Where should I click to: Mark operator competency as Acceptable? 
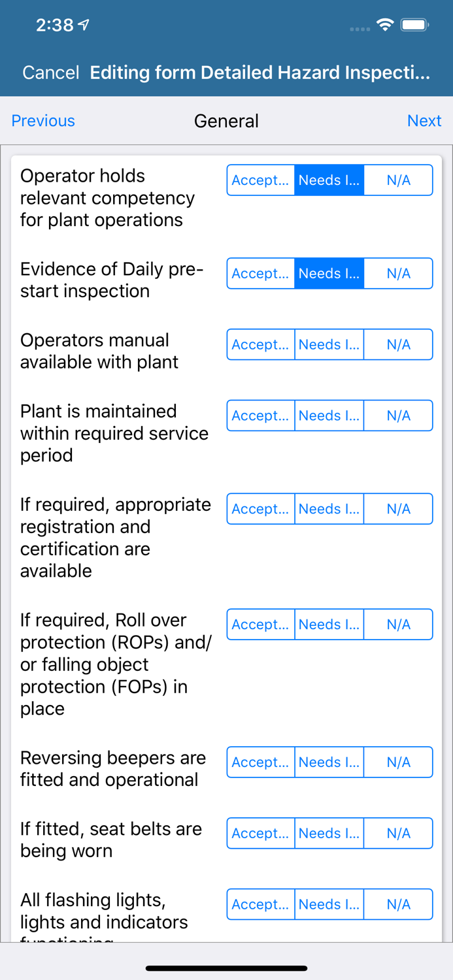point(261,180)
